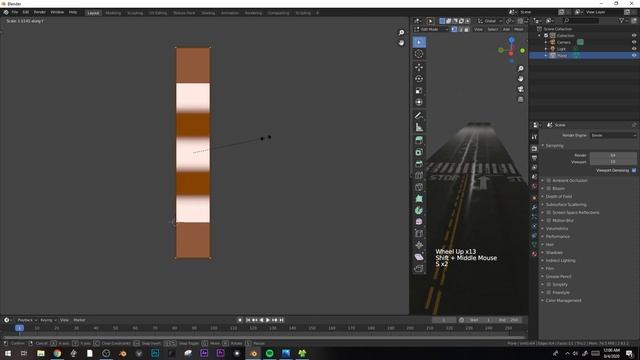Viewport: 640px width, 360px height.
Task: Select the Extrude Region tool
Action: point(419,140)
